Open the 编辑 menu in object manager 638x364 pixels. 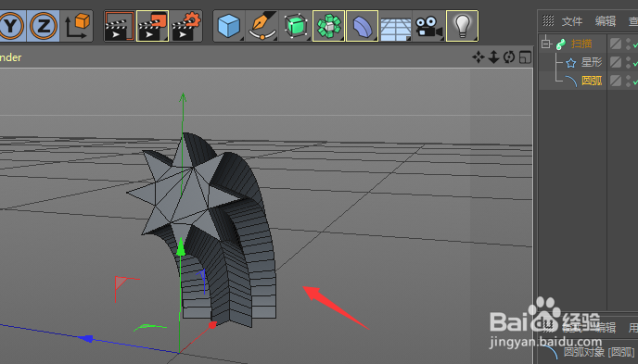[606, 21]
